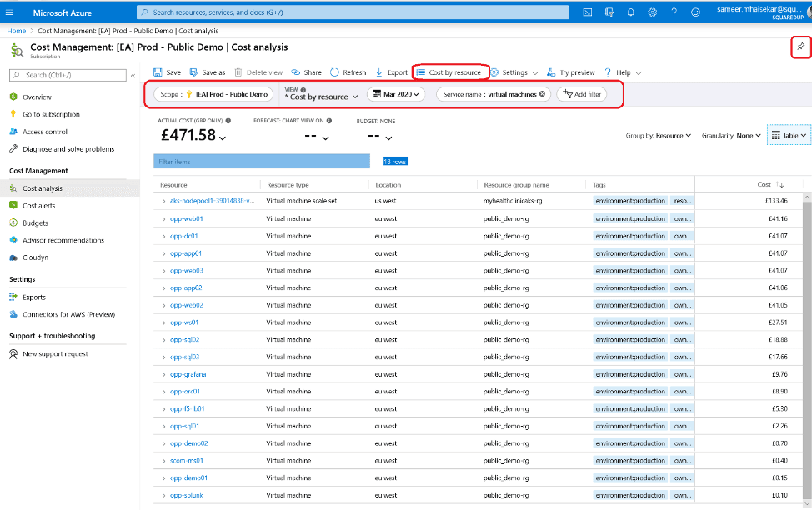
Task: Open the Mar 2020 date picker
Action: (396, 94)
